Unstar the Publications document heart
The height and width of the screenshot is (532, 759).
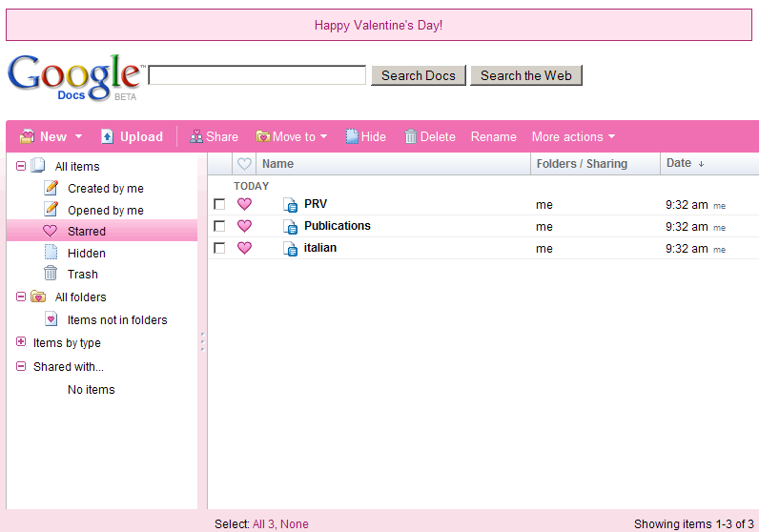click(244, 226)
